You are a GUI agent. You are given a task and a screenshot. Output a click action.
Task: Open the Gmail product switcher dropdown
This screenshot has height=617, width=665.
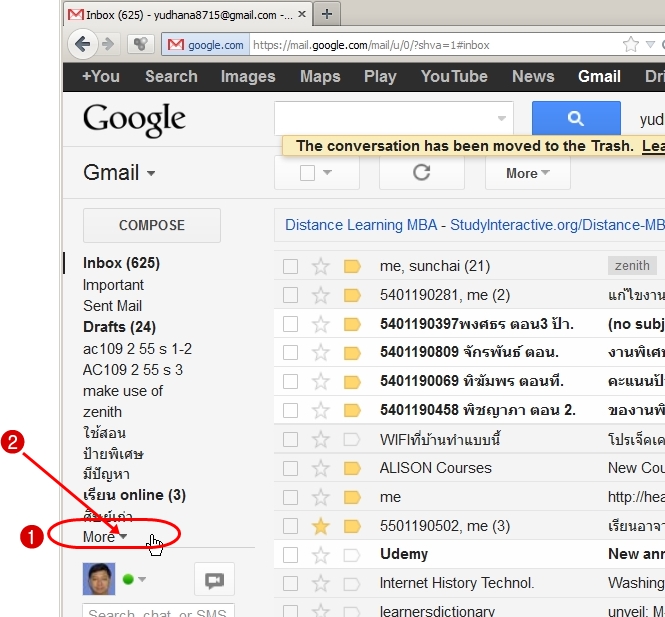(119, 173)
